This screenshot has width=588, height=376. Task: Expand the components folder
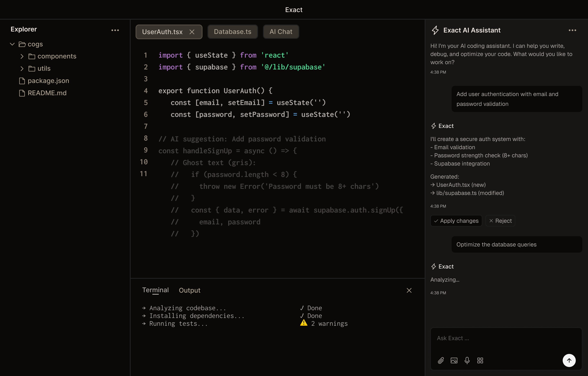[22, 56]
